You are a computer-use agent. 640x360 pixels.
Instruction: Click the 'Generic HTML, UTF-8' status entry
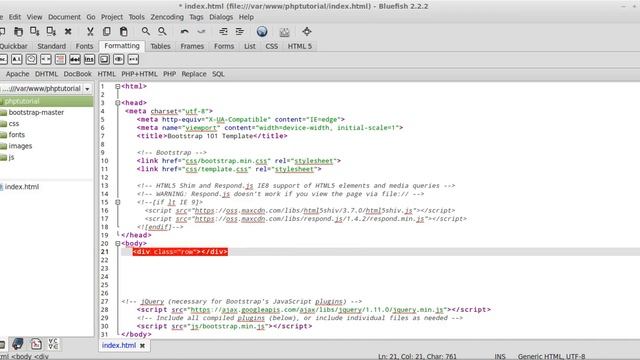pyautogui.click(x=551, y=356)
